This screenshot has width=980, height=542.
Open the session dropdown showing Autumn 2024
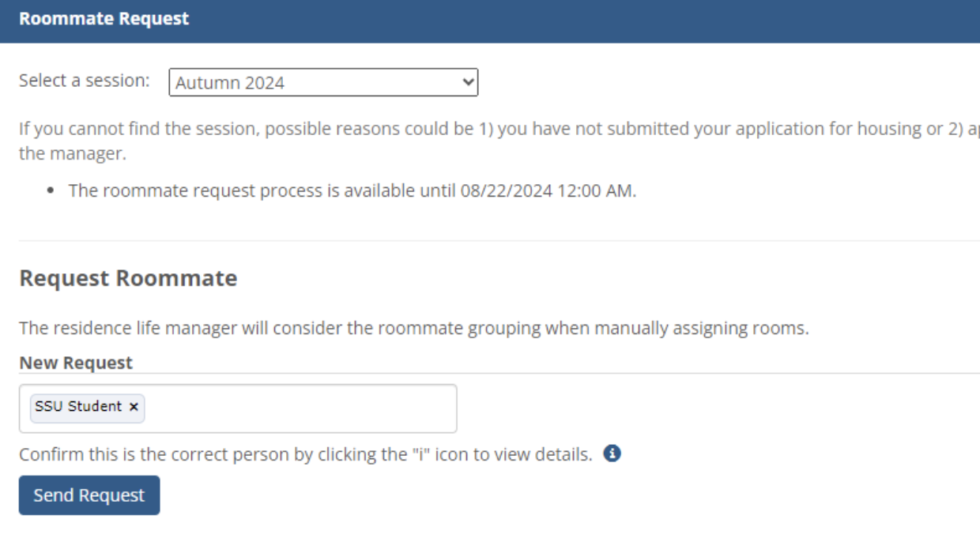pos(324,82)
